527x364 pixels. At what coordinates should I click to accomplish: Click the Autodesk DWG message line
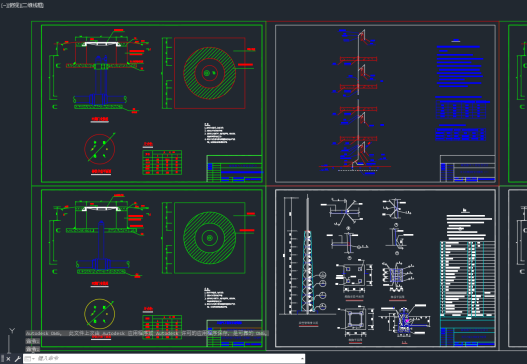[147, 333]
